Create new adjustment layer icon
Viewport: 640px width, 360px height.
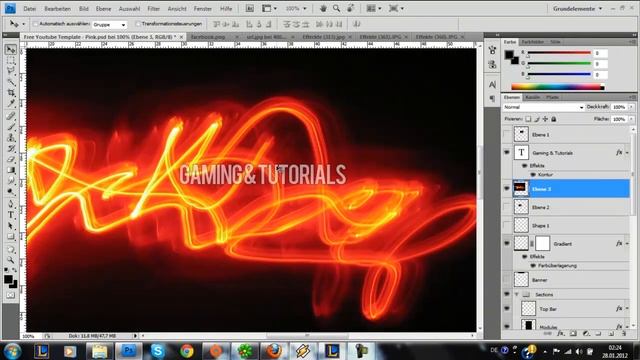coord(586,333)
